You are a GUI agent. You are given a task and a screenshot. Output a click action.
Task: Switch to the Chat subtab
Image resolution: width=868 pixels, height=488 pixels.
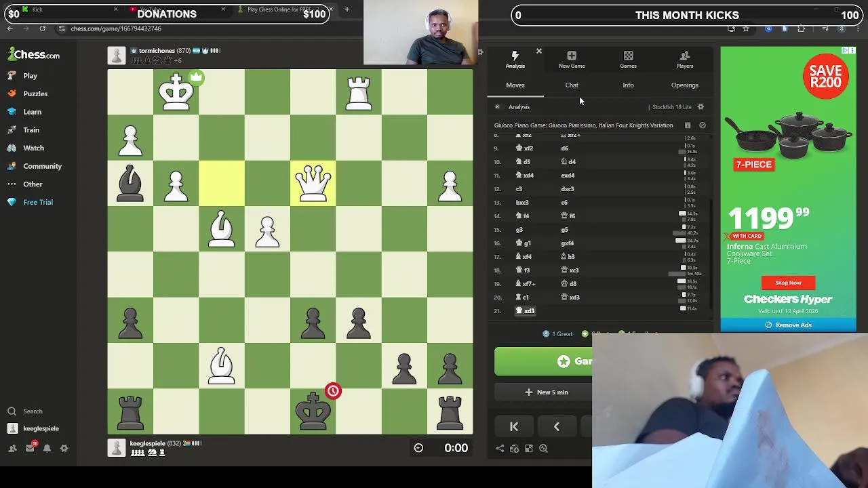(x=572, y=85)
